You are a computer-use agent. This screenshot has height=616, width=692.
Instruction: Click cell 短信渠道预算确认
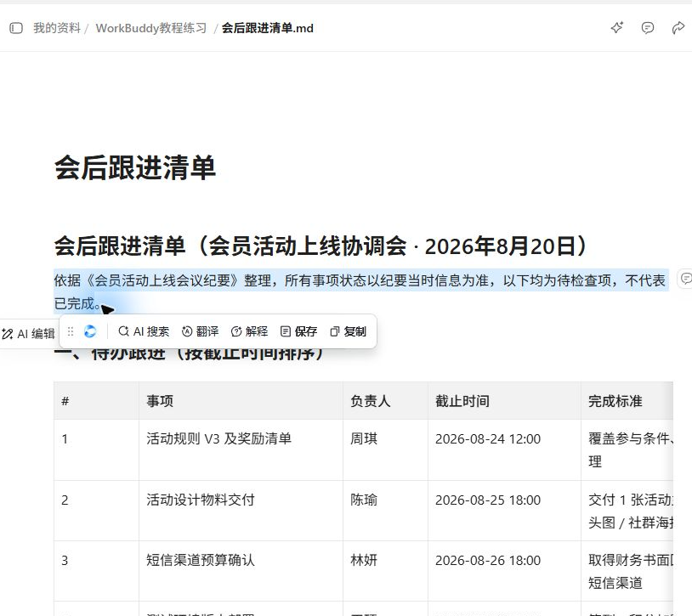tap(241, 571)
